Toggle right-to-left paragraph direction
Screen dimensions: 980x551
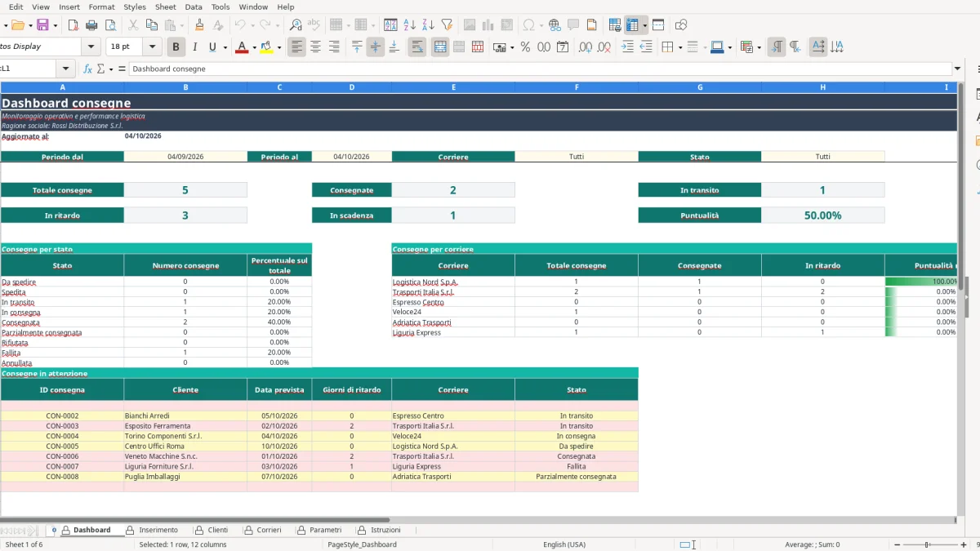[x=795, y=47]
